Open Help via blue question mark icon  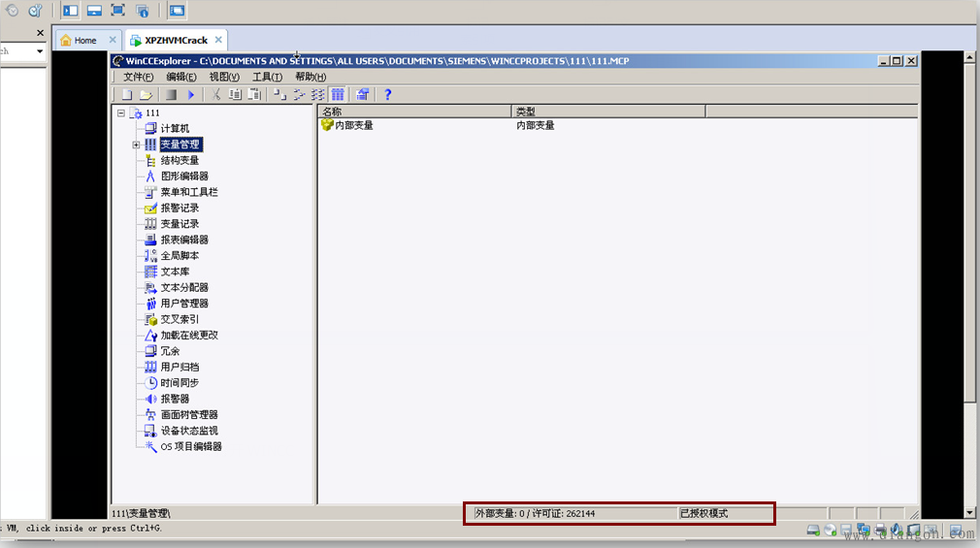pyautogui.click(x=388, y=95)
